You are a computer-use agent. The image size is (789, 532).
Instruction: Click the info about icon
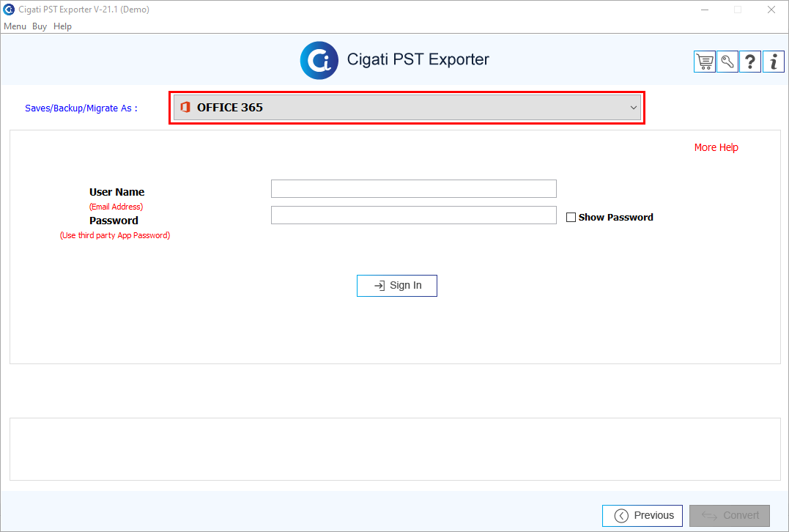click(x=774, y=62)
